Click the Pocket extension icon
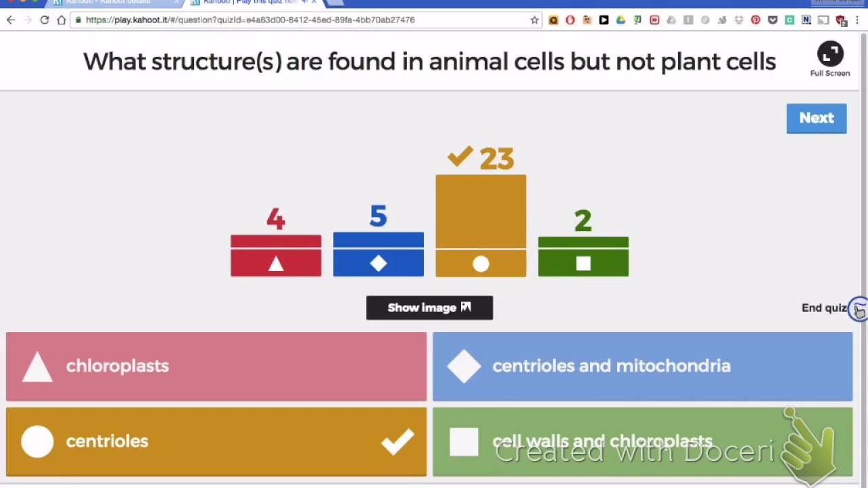The width and height of the screenshot is (868, 488). pyautogui.click(x=772, y=20)
